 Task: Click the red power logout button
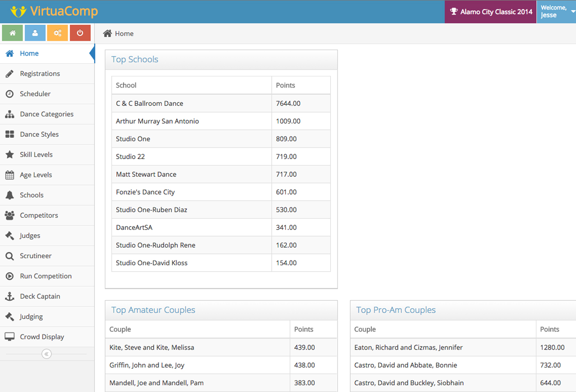(x=80, y=33)
